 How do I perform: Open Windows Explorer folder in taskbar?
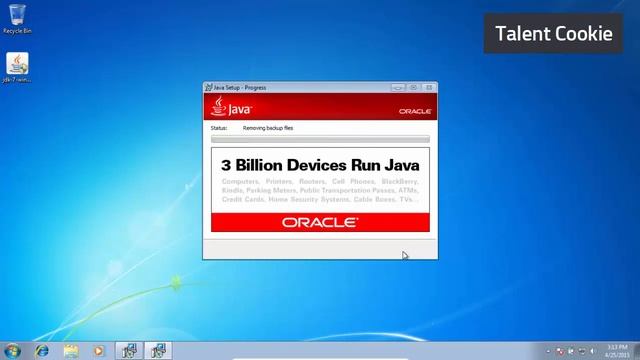(x=71, y=351)
